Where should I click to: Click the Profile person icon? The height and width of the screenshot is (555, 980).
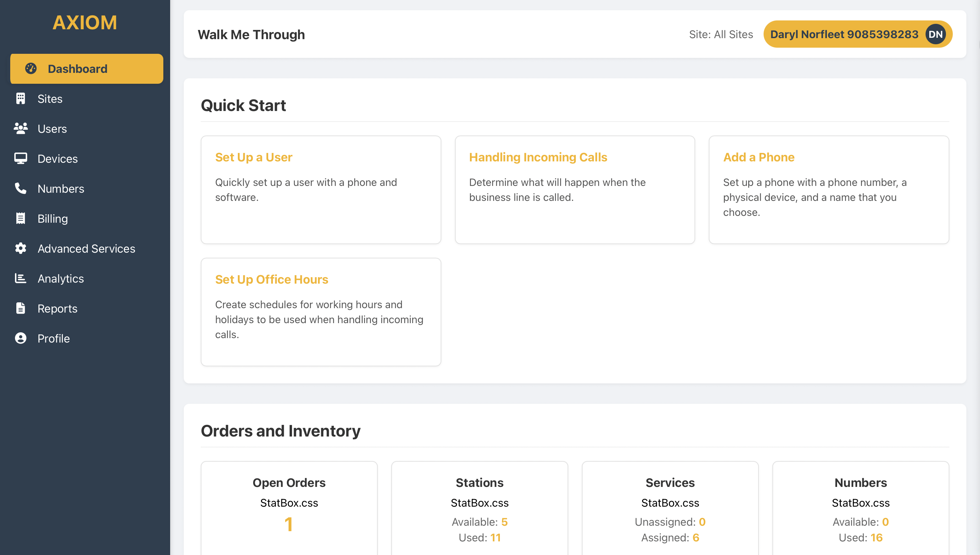tap(20, 338)
